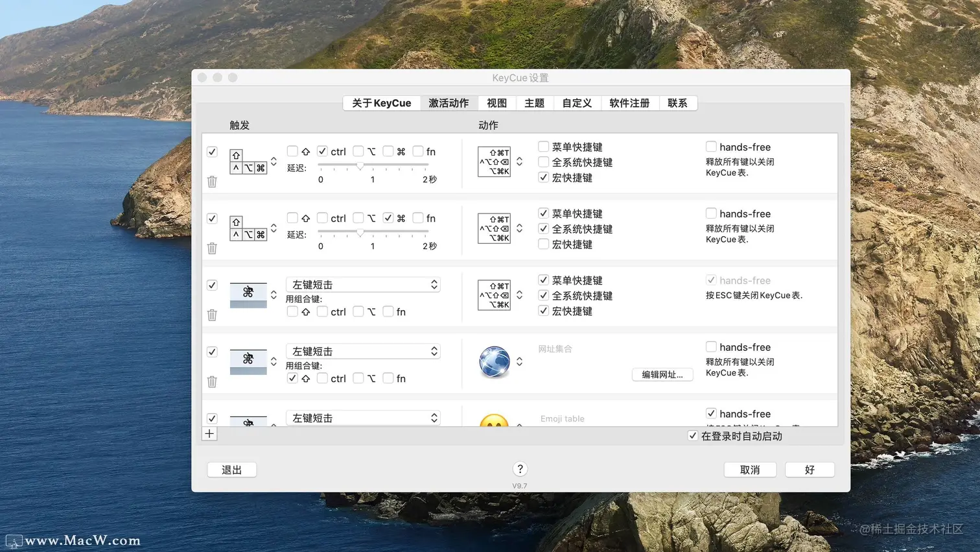The image size is (980, 552).
Task: Check fn modifier in first row
Action: click(x=418, y=151)
